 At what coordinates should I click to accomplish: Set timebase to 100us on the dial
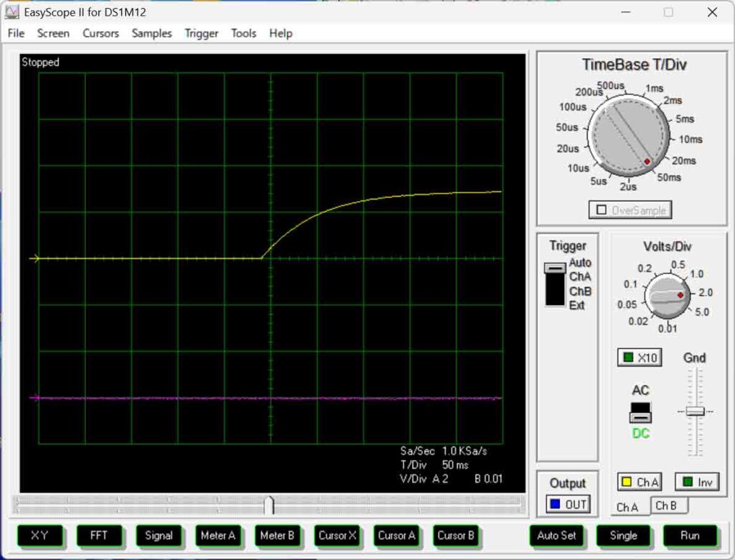(572, 107)
